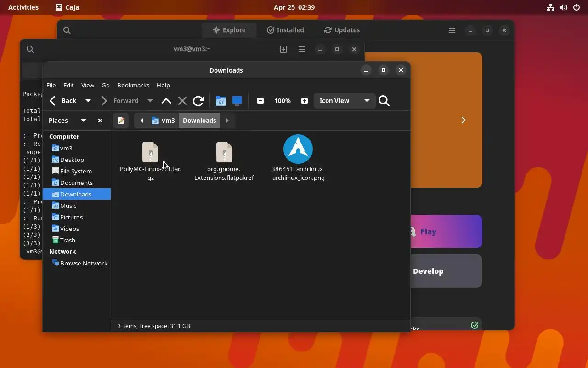The width and height of the screenshot is (588, 368).
Task: Reload the current folder
Action: [x=198, y=101]
